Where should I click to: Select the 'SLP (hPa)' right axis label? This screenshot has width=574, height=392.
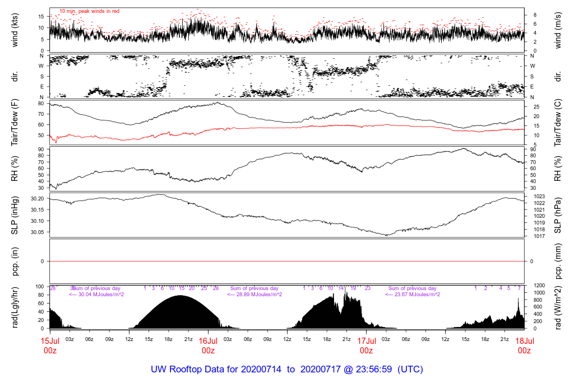coord(558,215)
